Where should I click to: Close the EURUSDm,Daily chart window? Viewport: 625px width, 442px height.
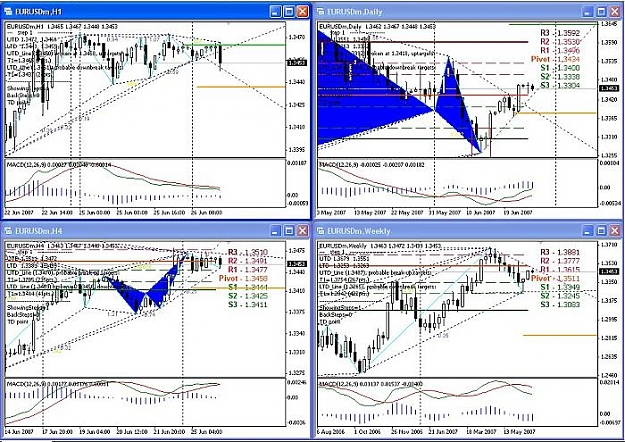point(615,12)
